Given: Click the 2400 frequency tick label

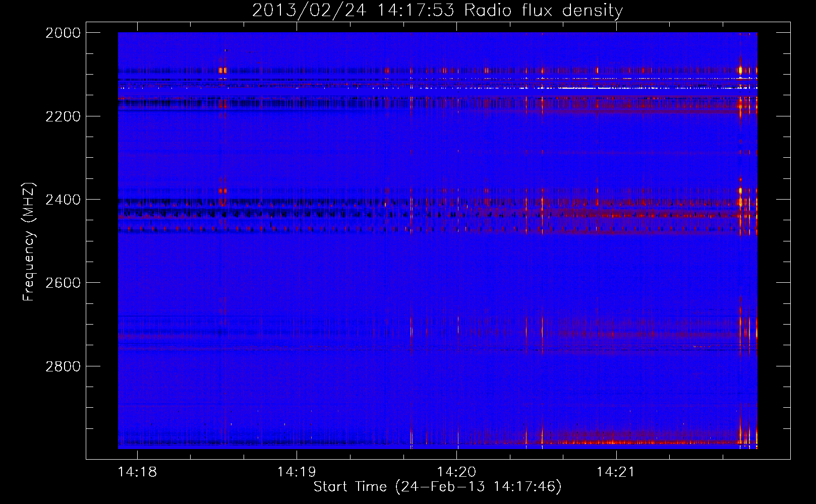Looking at the screenshot, I should pos(63,200).
